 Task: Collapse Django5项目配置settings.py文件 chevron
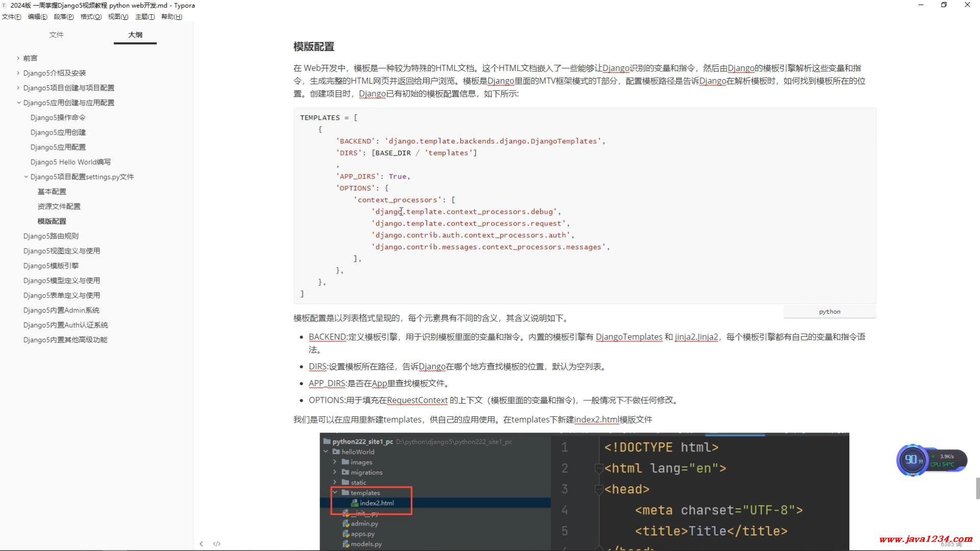tap(26, 177)
